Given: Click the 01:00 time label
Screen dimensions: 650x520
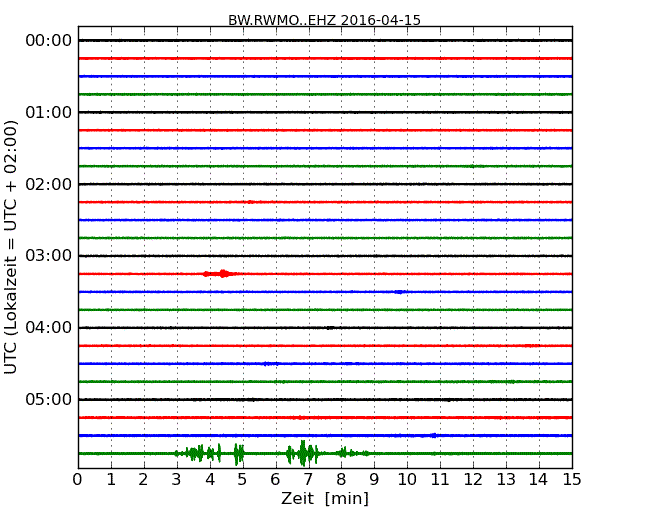Looking at the screenshot, I should click(49, 112).
